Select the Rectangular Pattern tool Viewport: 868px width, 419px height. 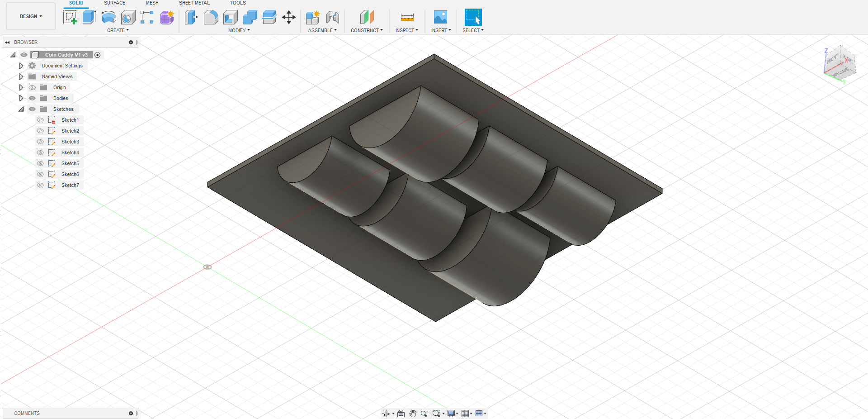pyautogui.click(x=147, y=17)
